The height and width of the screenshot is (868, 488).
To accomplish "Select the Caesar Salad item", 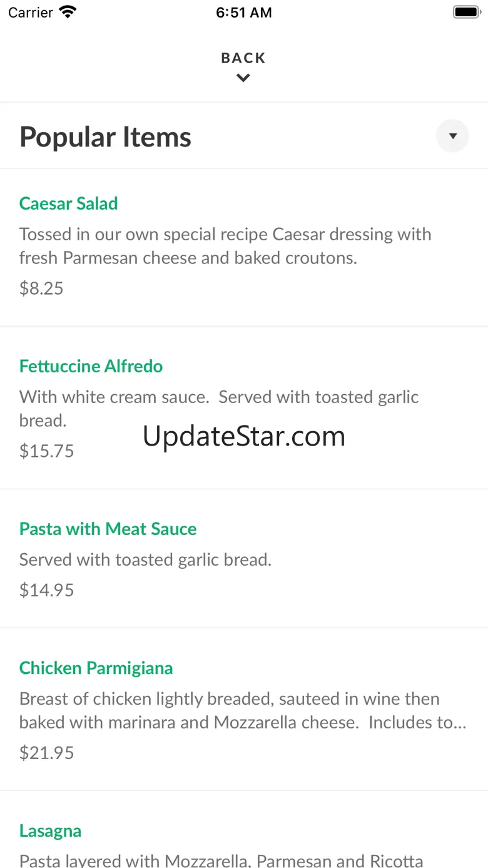I will 69,203.
